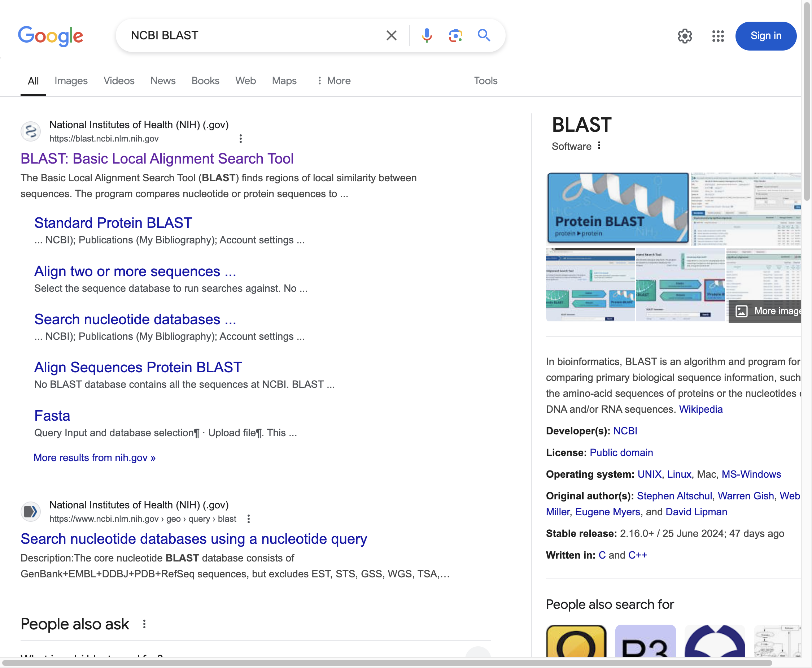Click the NCBI developer link
The image size is (812, 668).
click(x=625, y=430)
